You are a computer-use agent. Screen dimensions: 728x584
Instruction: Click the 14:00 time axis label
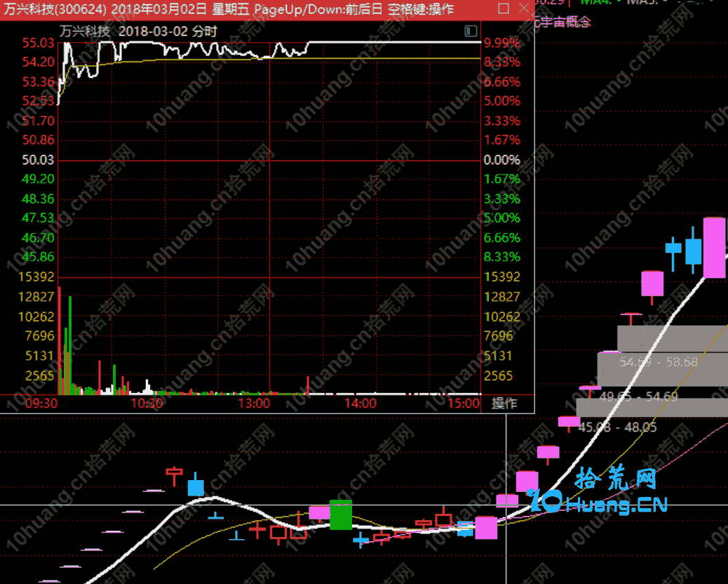tap(360, 404)
